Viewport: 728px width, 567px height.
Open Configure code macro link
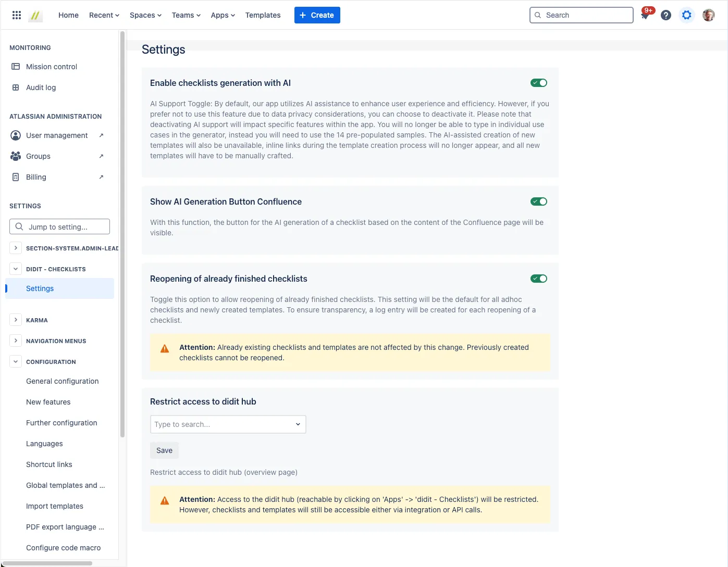(x=64, y=548)
